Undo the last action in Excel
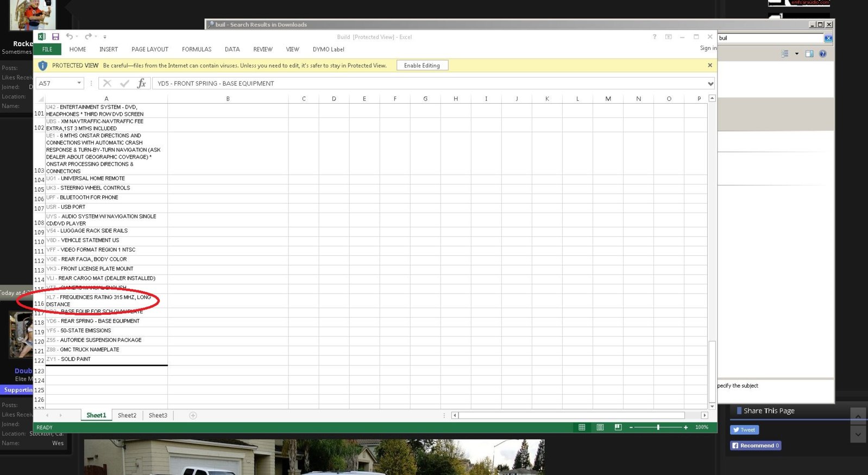 (69, 36)
